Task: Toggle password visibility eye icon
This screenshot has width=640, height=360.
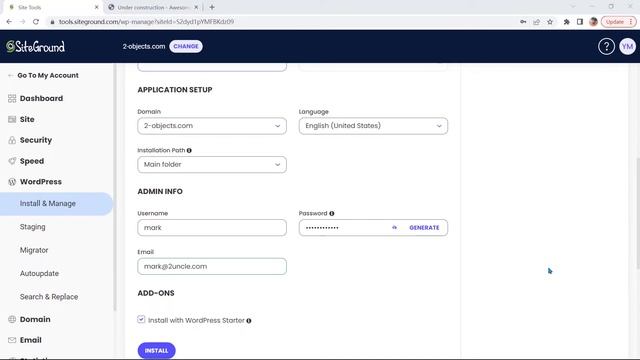Action: [x=394, y=227]
